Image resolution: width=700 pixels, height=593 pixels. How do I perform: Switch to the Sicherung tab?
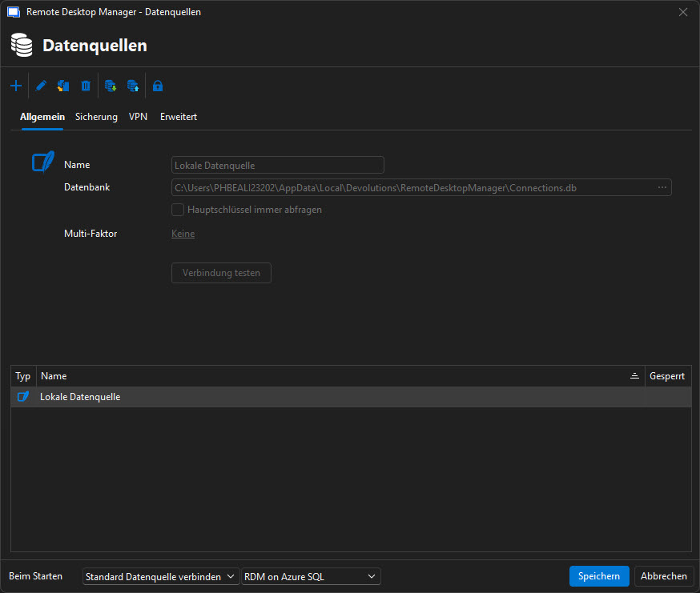click(x=96, y=117)
